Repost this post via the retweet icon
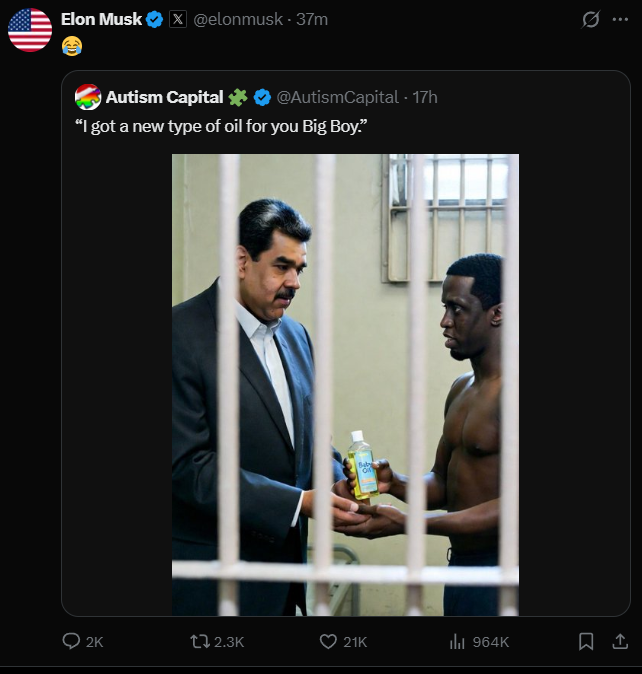 click(x=200, y=641)
